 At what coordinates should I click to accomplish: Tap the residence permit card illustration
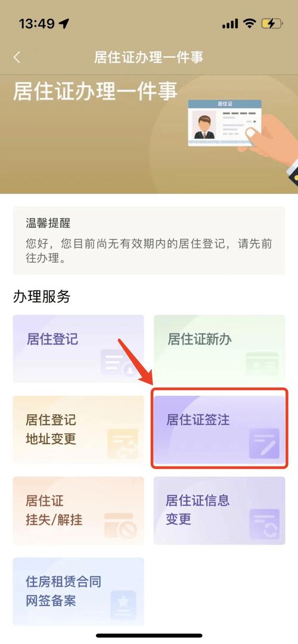pos(225,123)
